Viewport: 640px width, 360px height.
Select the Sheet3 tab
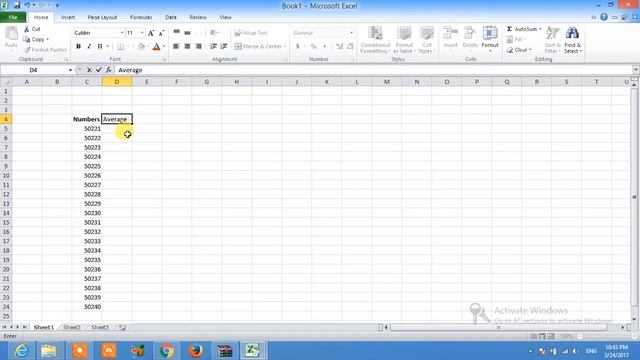click(100, 327)
